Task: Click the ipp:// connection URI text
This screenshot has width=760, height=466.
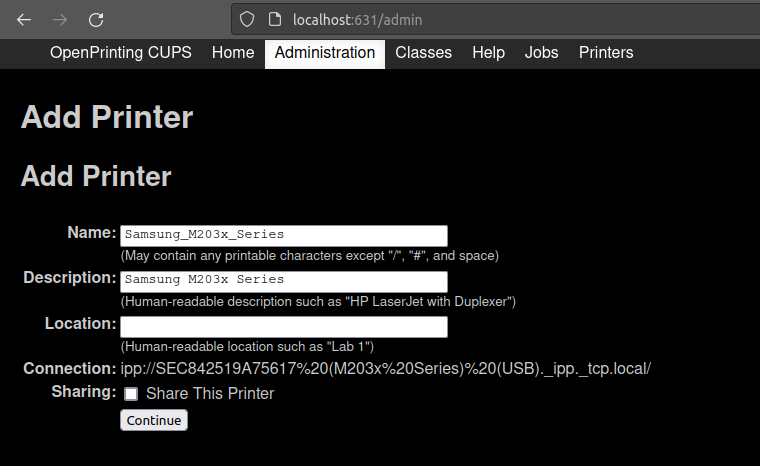Action: (386, 369)
